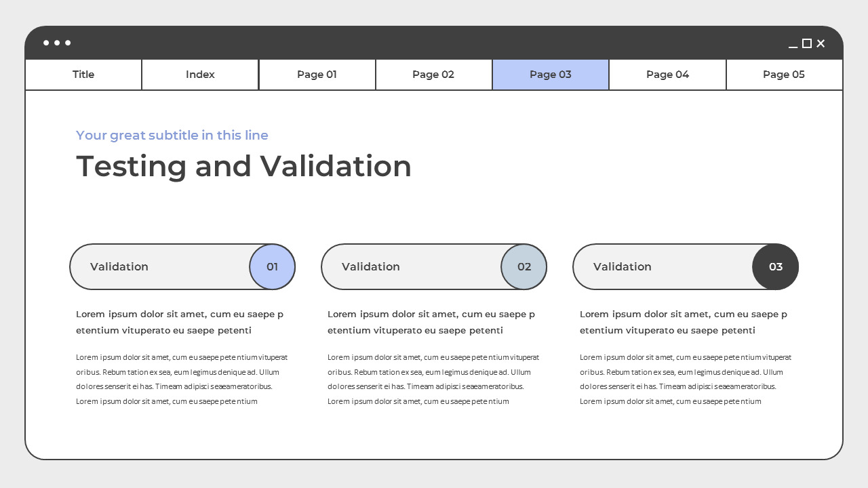This screenshot has width=868, height=488.
Task: Click the subtitle text above the title
Action: click(172, 136)
